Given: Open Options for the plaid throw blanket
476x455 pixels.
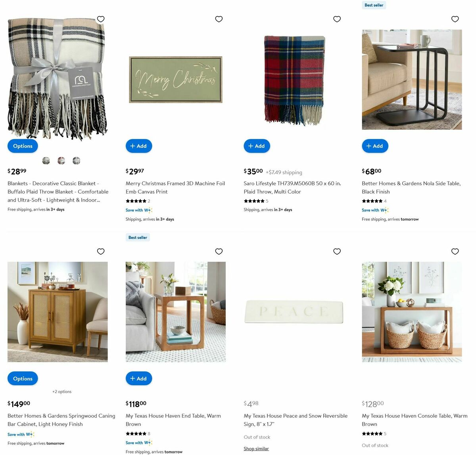Looking at the screenshot, I should 23,146.
